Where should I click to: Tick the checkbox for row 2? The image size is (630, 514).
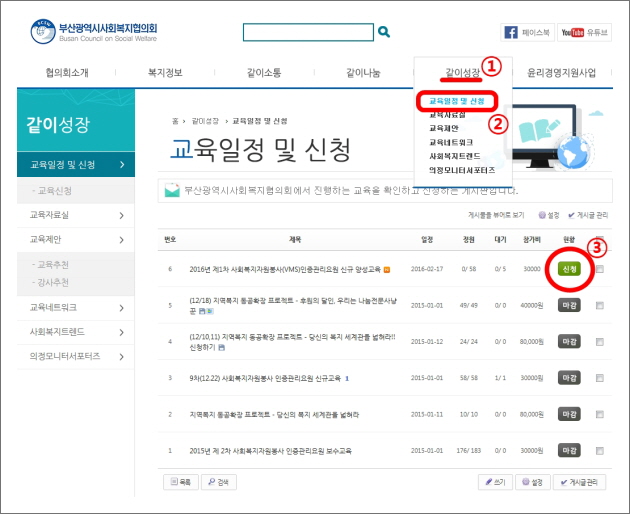(x=600, y=414)
